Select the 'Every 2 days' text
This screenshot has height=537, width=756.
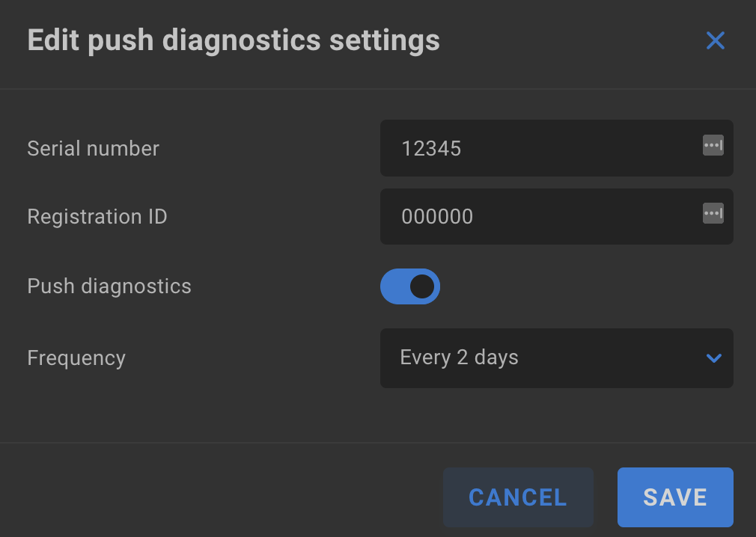459,358
